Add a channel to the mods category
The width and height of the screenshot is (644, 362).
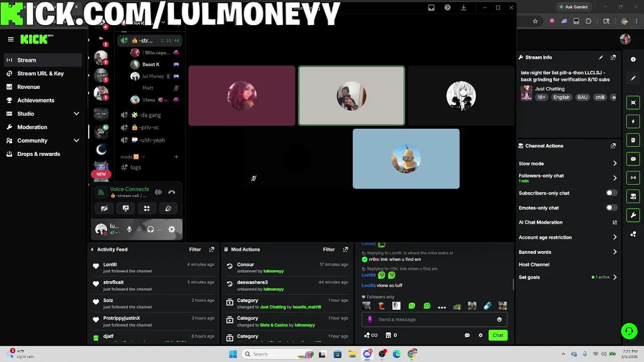(x=176, y=157)
